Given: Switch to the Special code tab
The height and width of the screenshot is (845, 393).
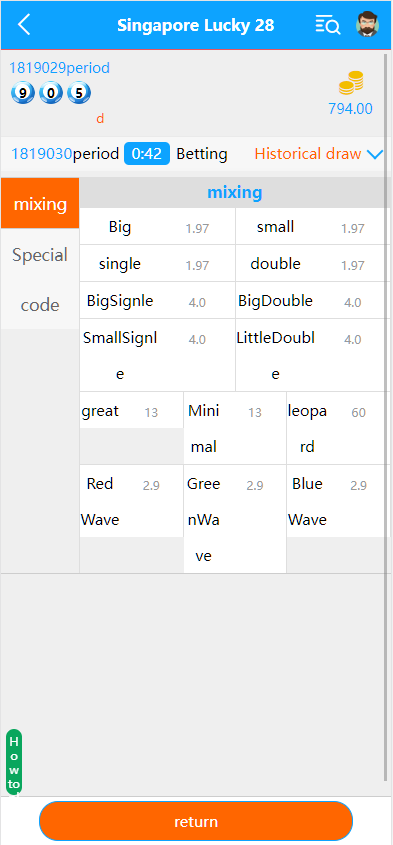Looking at the screenshot, I should pos(40,280).
